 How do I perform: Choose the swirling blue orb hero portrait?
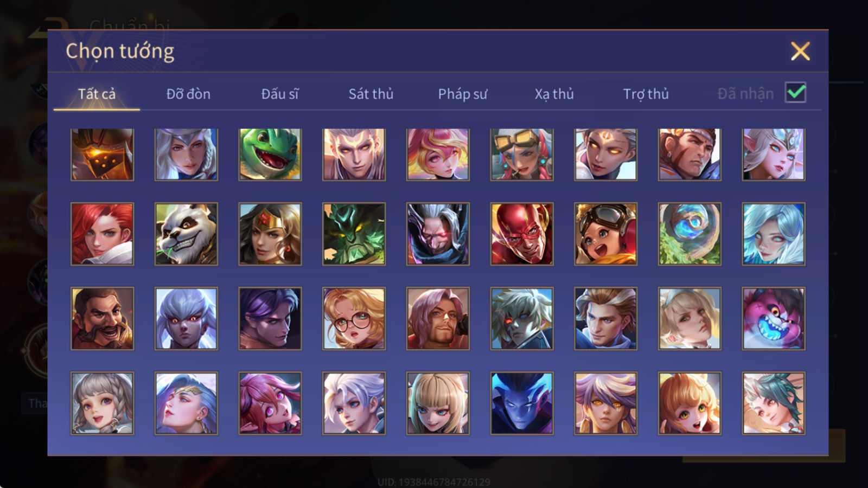click(x=690, y=234)
